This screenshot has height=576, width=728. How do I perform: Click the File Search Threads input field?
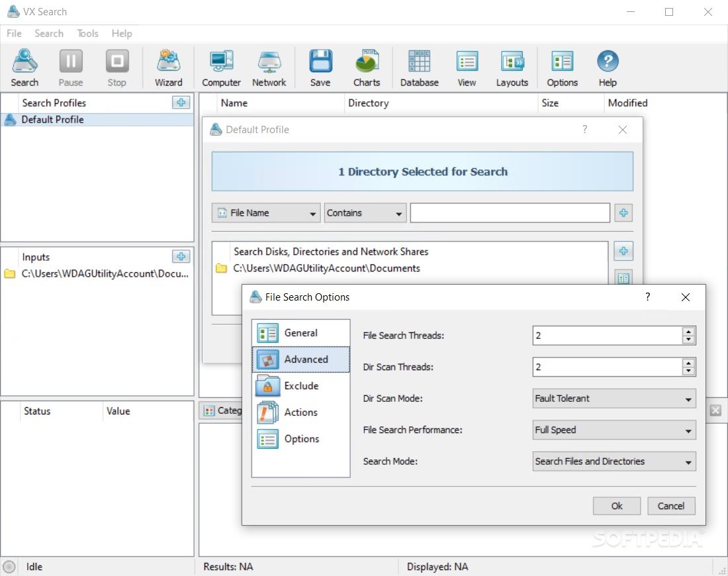608,336
